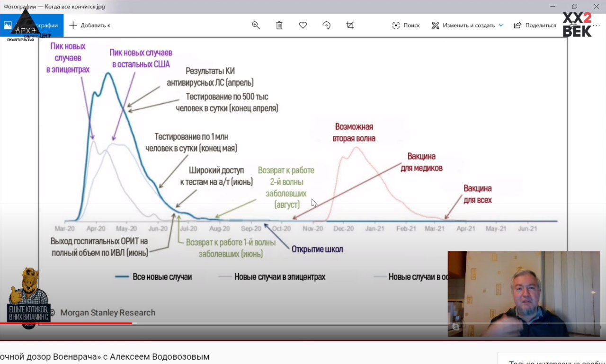This screenshot has width=606, height=364.
Task: Click the Пик новых случаев в эпицентрах label
Action: 68,58
